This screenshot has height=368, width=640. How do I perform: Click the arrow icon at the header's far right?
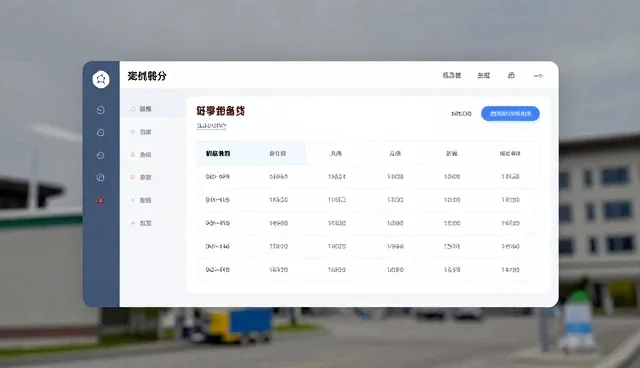tap(538, 76)
